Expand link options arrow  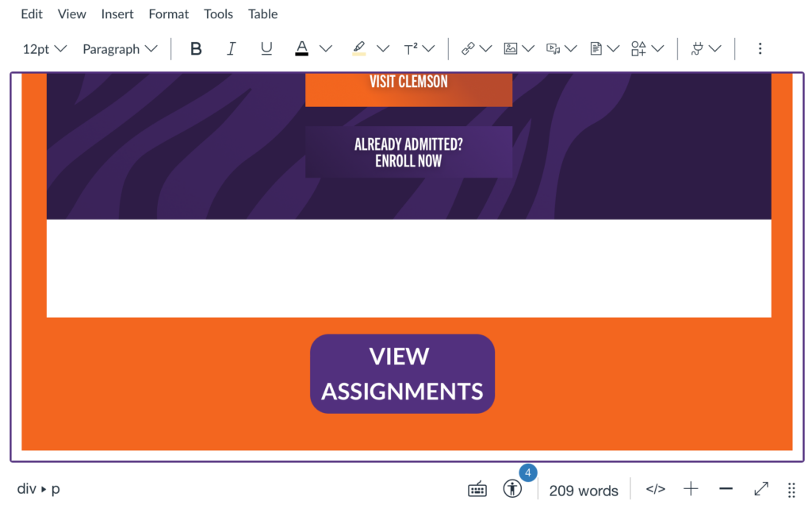(486, 48)
